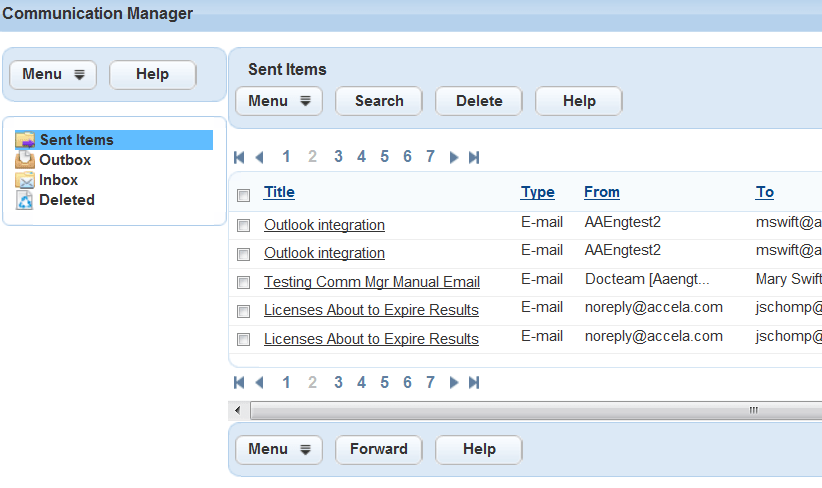Click the Sent Items folder icon

coord(25,140)
